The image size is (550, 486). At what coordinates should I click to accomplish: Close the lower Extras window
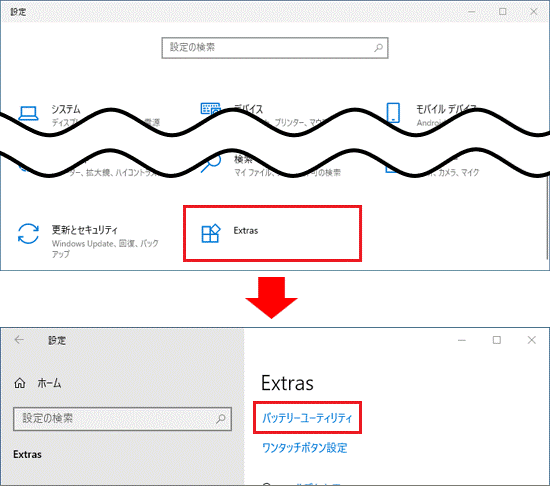(531, 340)
